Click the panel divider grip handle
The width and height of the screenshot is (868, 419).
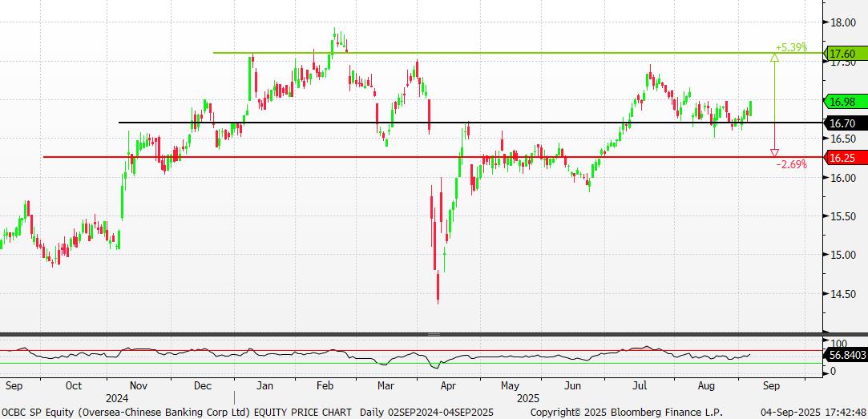tap(434, 334)
